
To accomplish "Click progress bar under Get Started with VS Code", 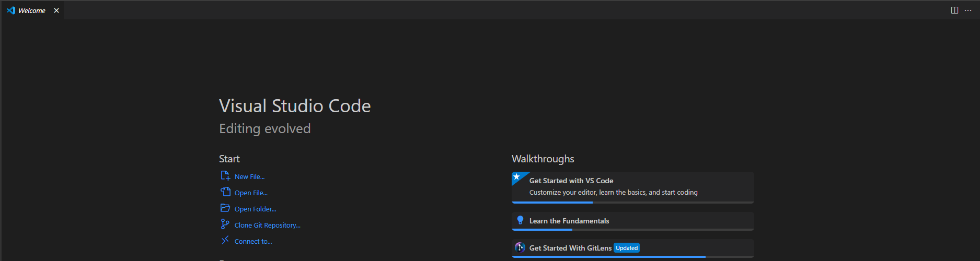I will (632, 203).
